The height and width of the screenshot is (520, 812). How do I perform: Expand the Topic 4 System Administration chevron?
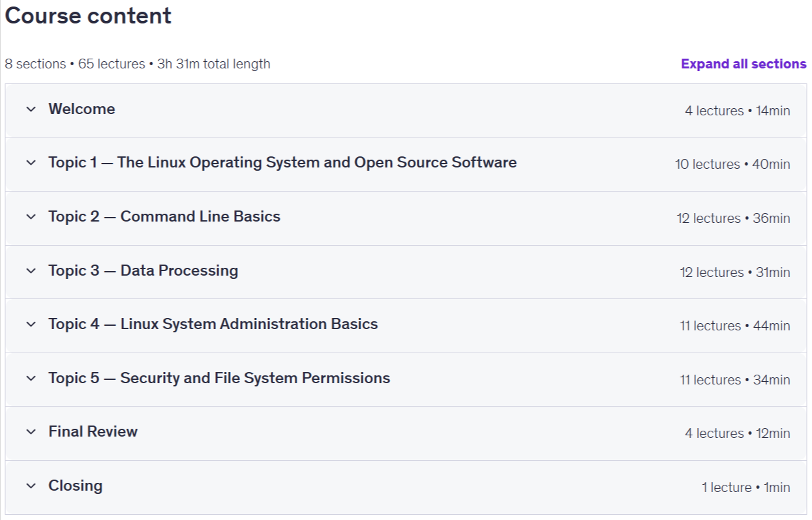31,325
